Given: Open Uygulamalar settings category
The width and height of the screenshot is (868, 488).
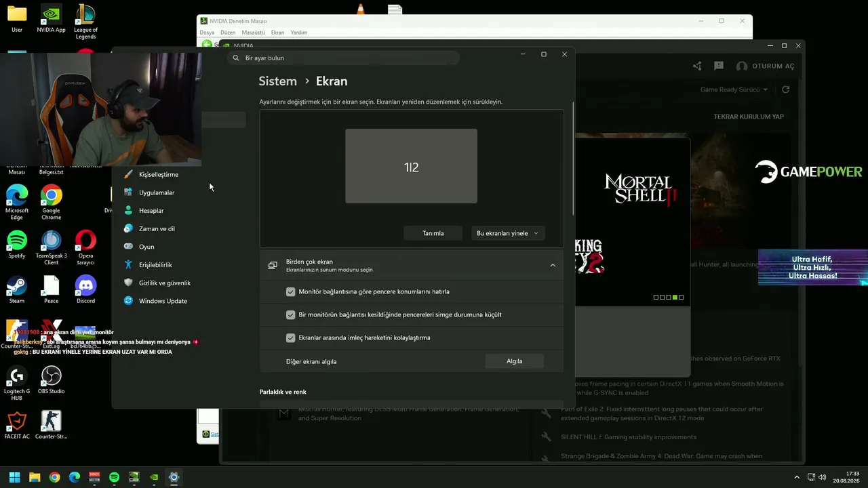Looking at the screenshot, I should pyautogui.click(x=157, y=192).
